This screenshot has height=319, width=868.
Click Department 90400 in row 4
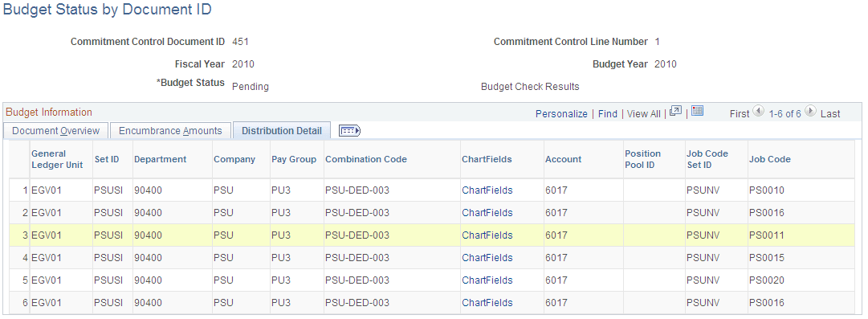point(148,257)
